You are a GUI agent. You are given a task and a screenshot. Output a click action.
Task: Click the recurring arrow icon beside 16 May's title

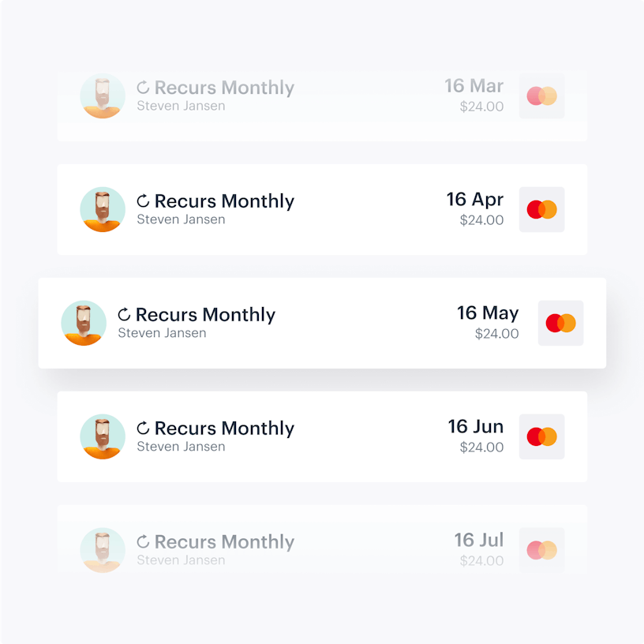(123, 314)
